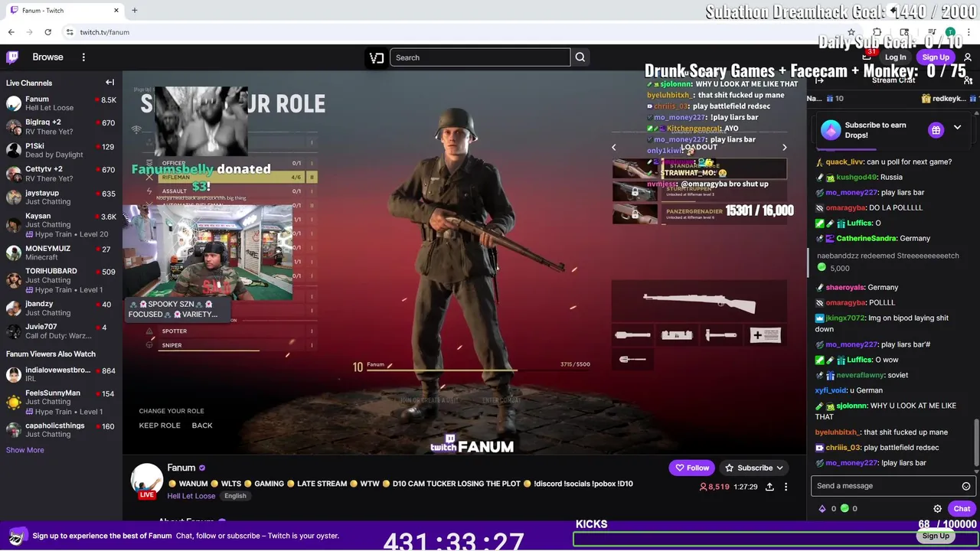Click next loadout arrow in game
The height and width of the screenshot is (551, 980).
coord(784,147)
